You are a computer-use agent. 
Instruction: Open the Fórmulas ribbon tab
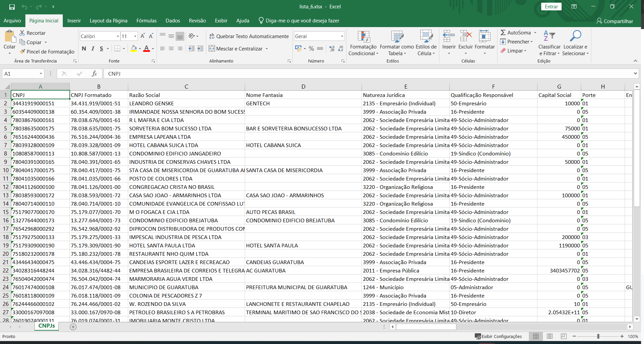[x=146, y=21]
